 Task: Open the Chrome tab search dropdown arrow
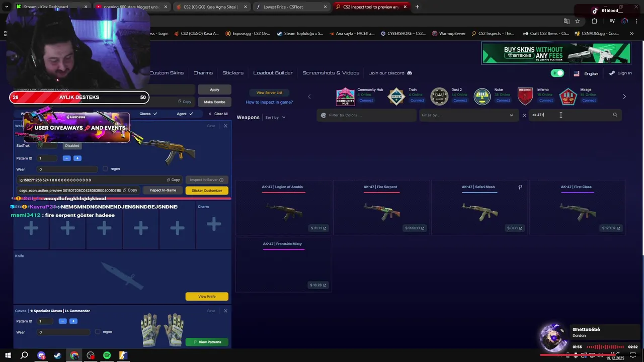[x=6, y=7]
